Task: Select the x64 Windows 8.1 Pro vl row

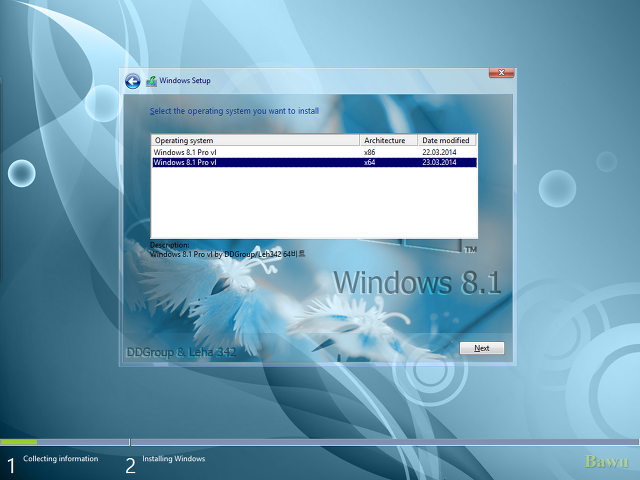Action: pos(314,162)
